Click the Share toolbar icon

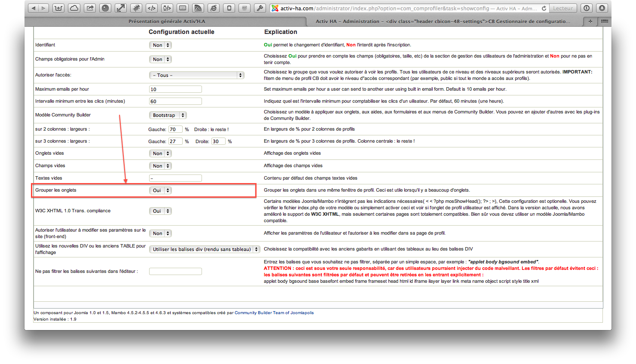(90, 8)
